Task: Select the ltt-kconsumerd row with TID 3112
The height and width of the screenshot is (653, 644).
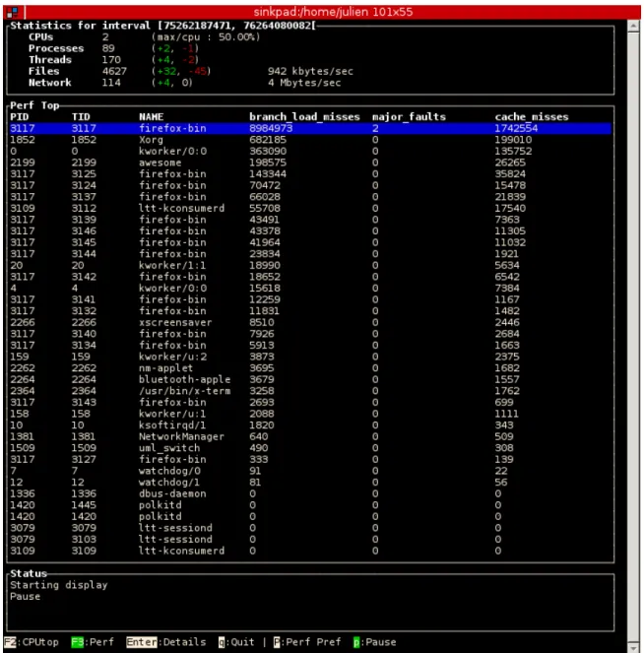Action: 310,208
